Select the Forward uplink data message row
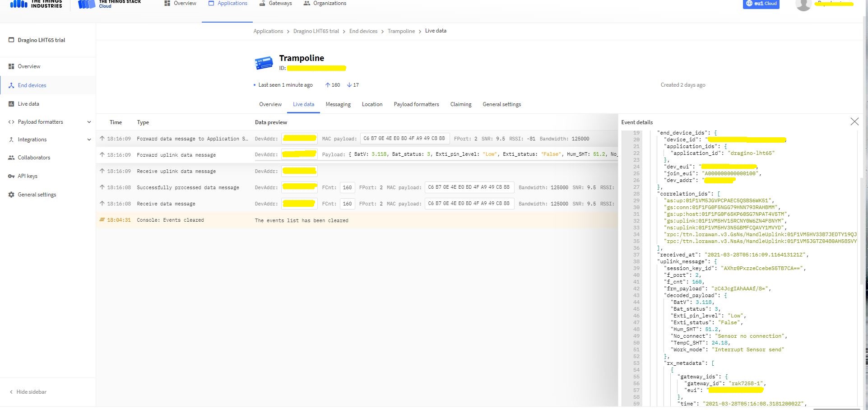868x410 pixels. click(x=176, y=155)
